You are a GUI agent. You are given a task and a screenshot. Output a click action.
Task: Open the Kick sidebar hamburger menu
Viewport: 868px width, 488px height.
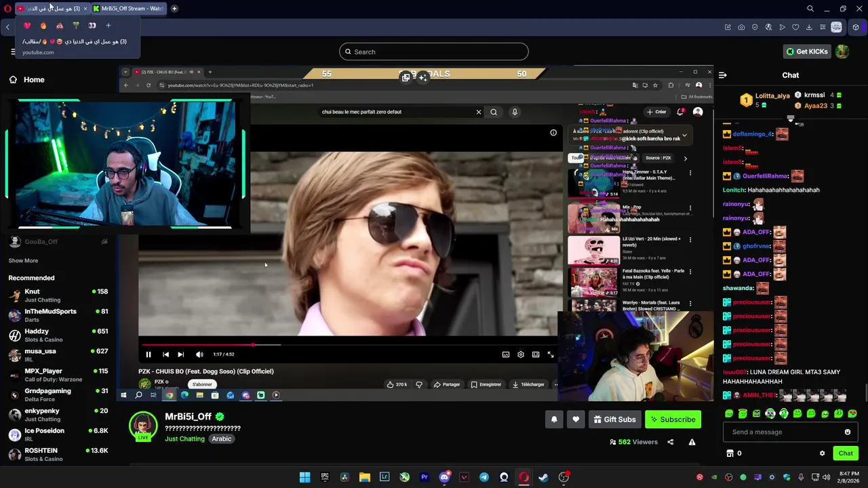[x=13, y=52]
